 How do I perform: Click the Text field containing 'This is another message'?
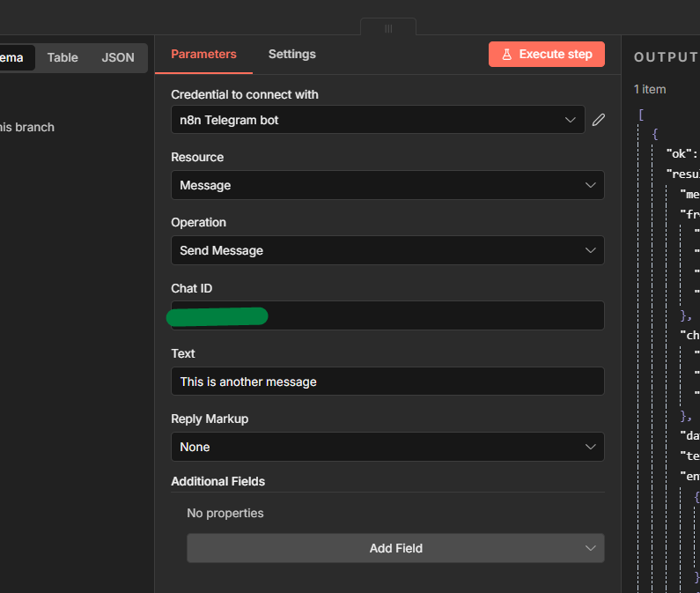[387, 382]
